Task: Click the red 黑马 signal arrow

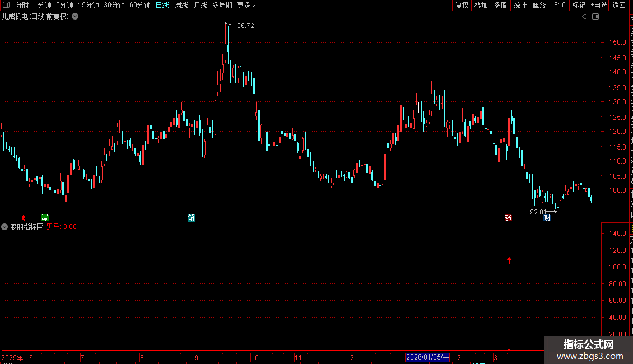Action: (509, 260)
